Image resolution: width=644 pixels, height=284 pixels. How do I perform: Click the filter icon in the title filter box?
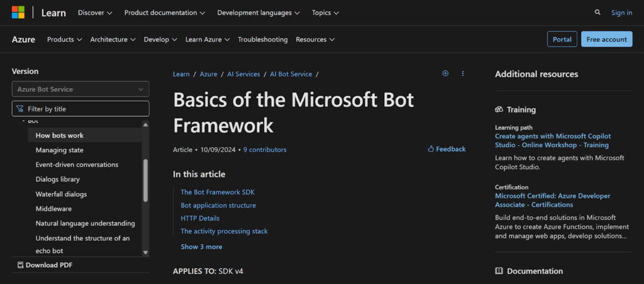pos(19,109)
